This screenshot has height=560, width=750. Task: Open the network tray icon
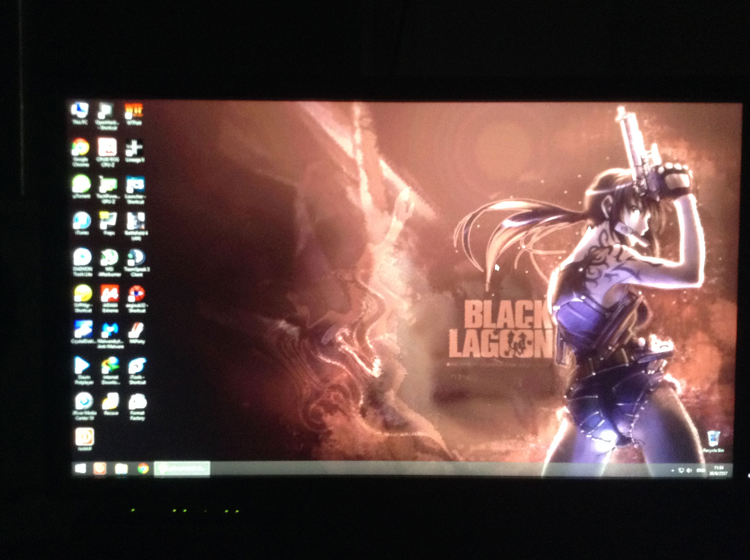click(681, 470)
